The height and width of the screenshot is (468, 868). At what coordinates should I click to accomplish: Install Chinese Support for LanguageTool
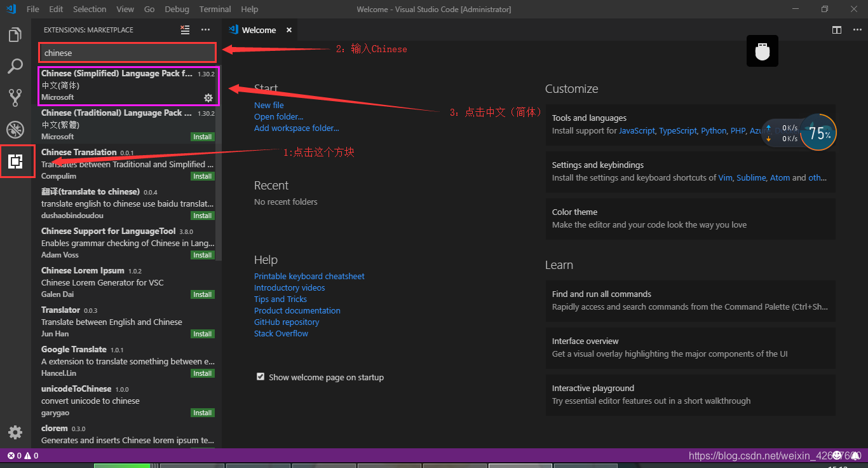pos(203,255)
